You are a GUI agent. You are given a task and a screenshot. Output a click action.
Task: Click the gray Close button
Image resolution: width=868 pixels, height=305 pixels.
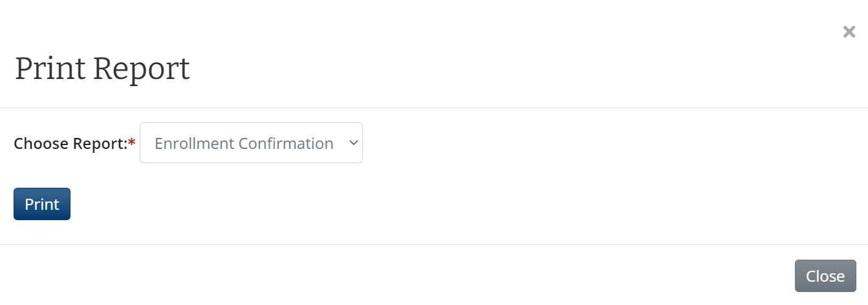tap(825, 276)
